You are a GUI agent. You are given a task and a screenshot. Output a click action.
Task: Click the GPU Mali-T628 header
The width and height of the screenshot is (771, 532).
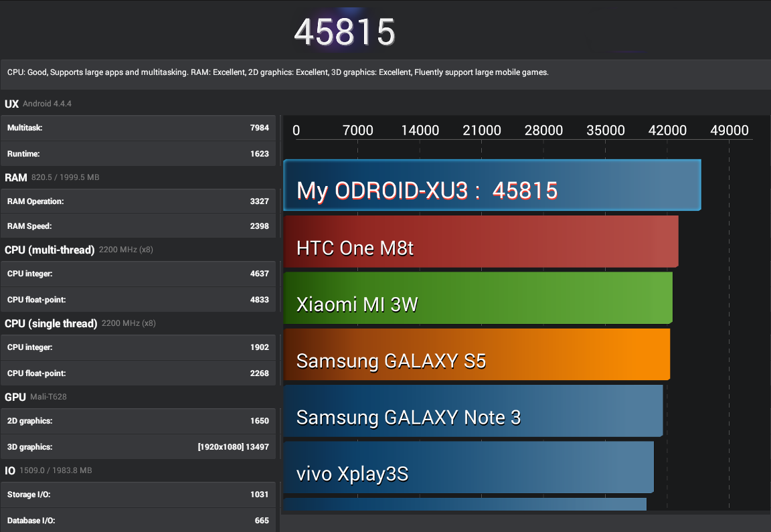[x=35, y=397]
